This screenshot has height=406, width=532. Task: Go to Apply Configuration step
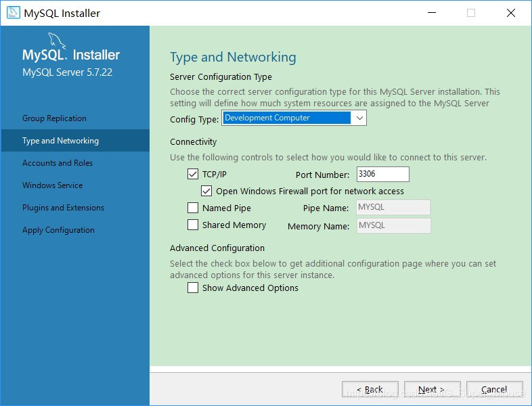point(58,230)
